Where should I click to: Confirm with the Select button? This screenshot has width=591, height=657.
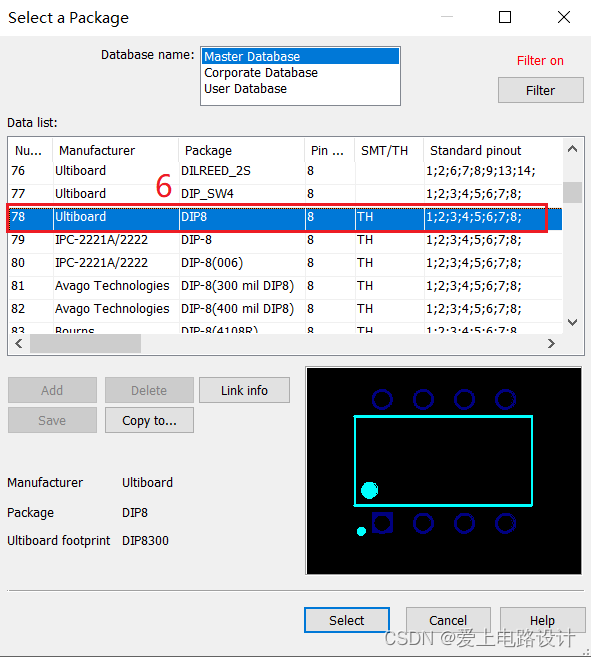347,620
